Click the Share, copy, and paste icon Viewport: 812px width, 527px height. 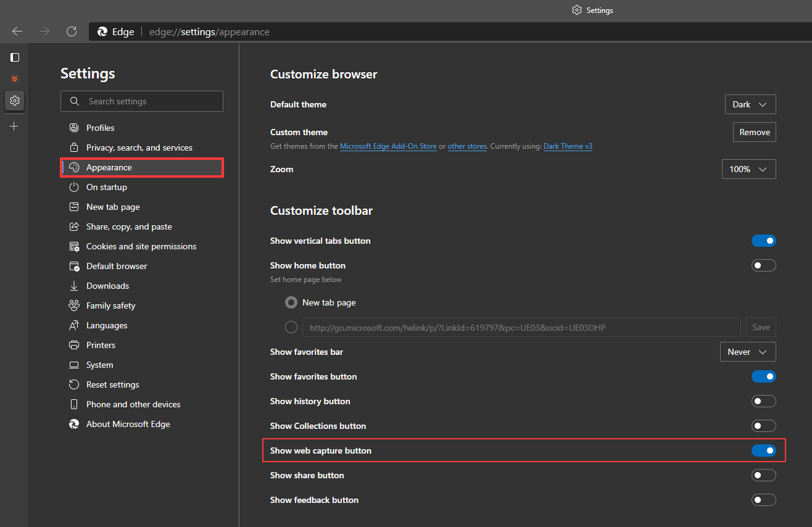tap(74, 226)
